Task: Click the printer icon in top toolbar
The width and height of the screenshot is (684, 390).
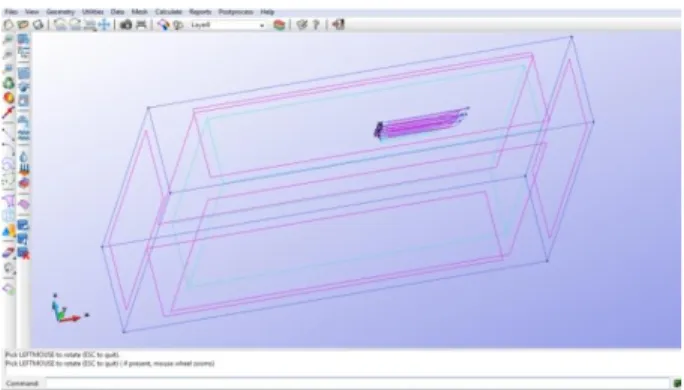Action: [x=141, y=25]
